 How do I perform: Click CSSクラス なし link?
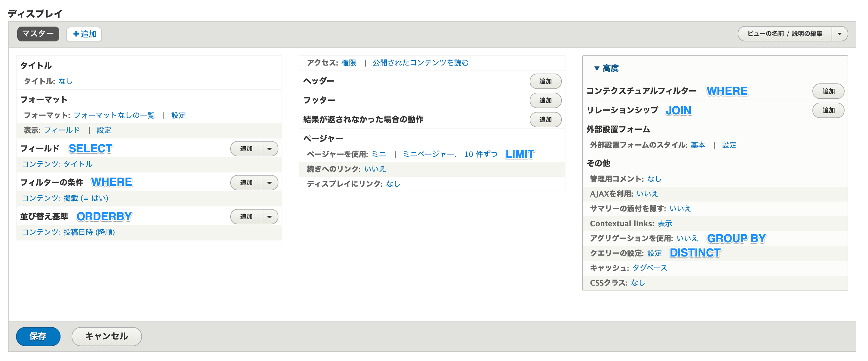pos(638,283)
